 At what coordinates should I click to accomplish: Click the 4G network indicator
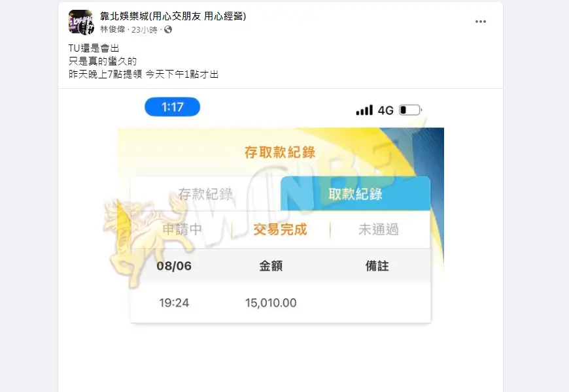click(x=385, y=110)
